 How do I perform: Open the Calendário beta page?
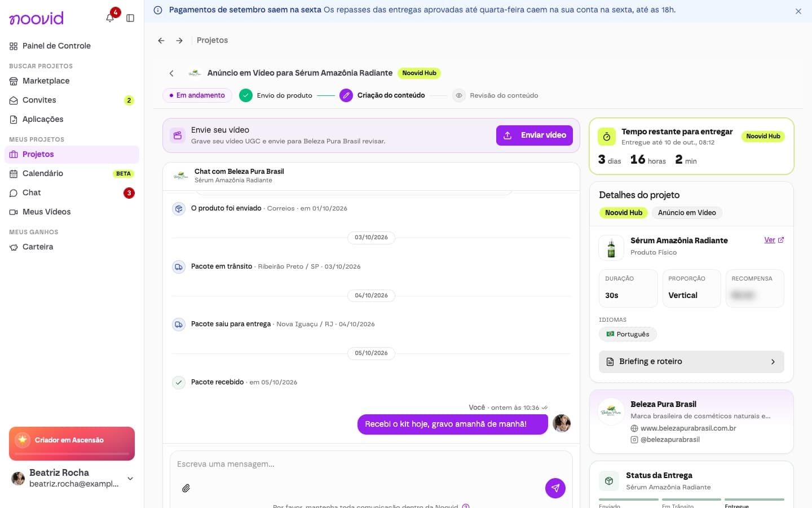pyautogui.click(x=72, y=173)
